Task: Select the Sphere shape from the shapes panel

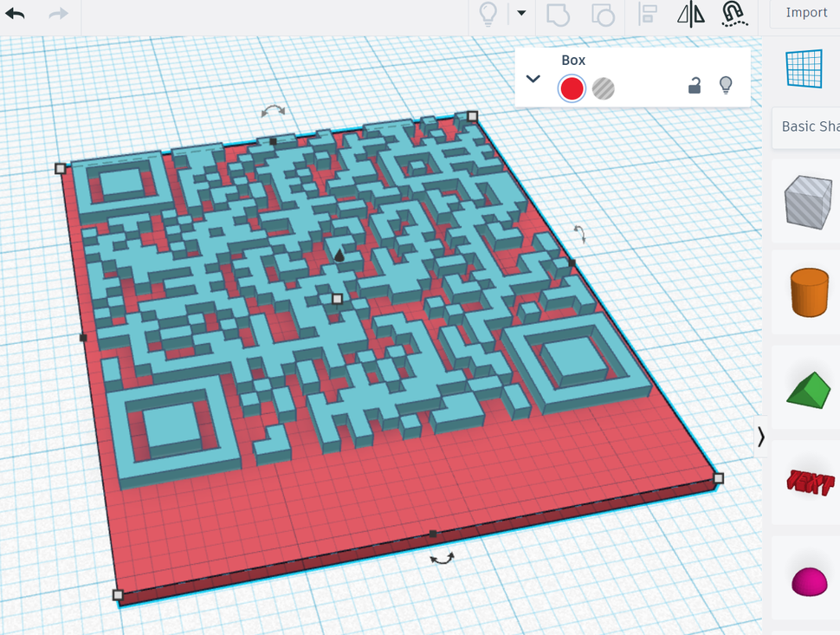Action: 810,581
